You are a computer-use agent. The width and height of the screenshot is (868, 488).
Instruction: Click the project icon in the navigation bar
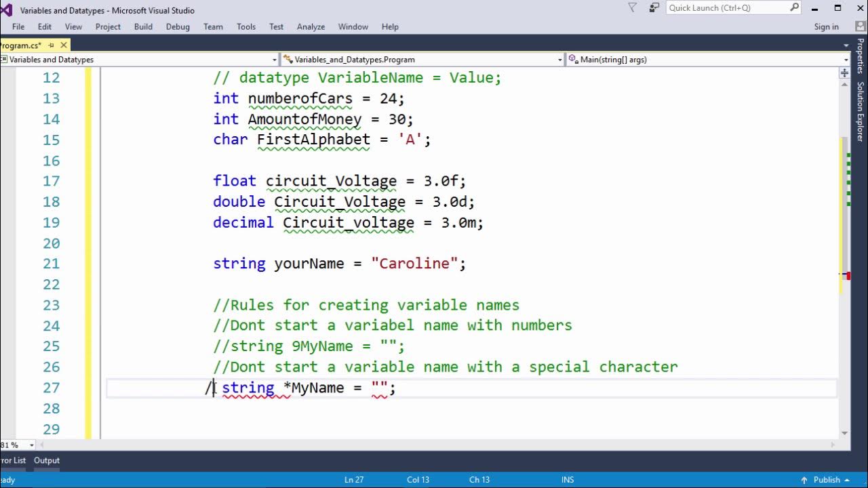tap(6, 60)
